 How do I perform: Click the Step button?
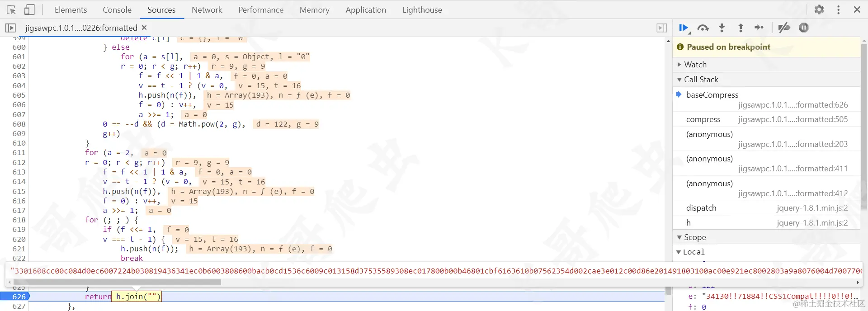(759, 28)
